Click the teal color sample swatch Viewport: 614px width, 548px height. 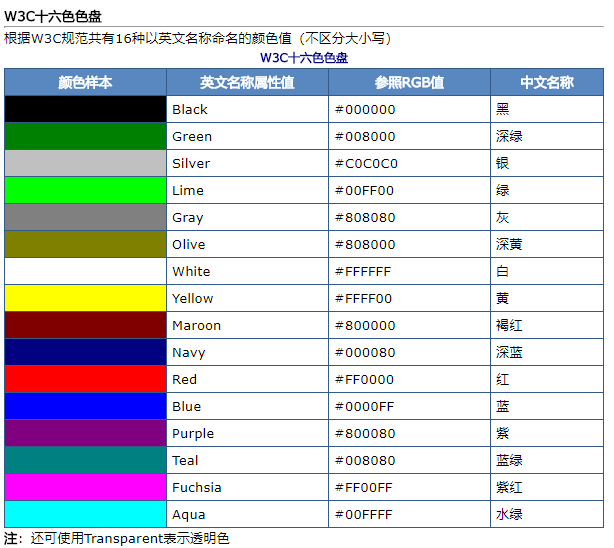pos(86,461)
